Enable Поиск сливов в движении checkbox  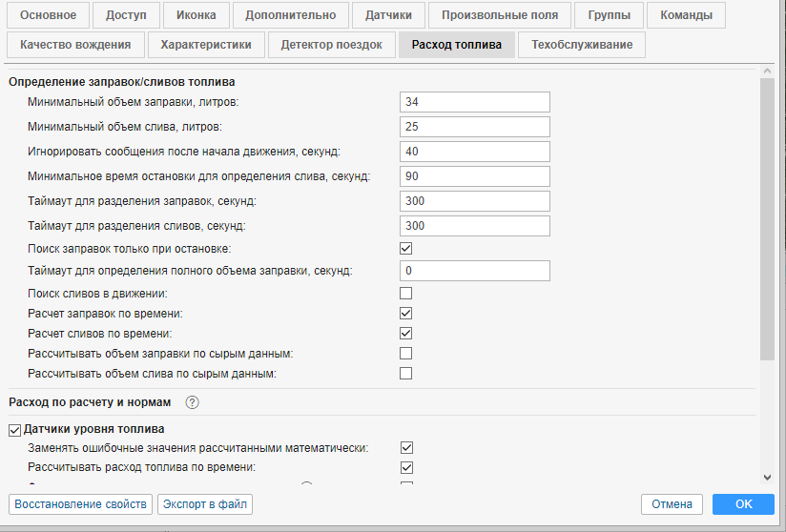click(405, 294)
